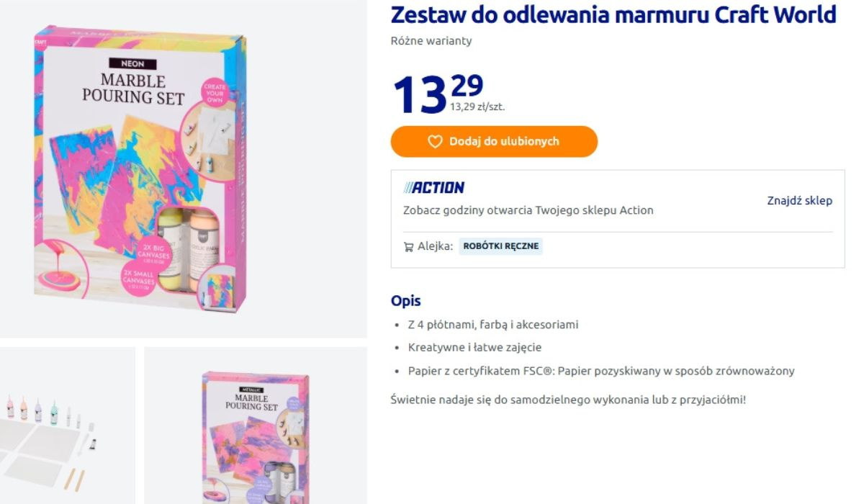Click the 13,29 zł/szt. unit price text
Viewport: 864px width, 504px height.
(x=477, y=107)
